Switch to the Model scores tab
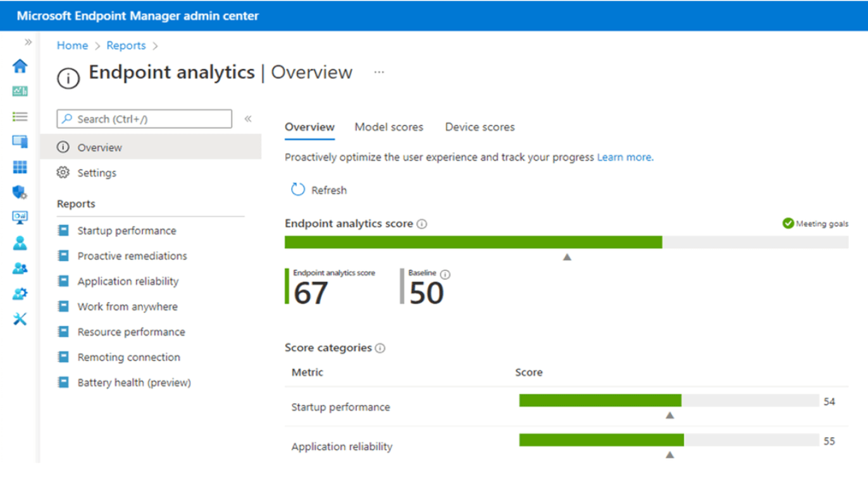 tap(388, 127)
